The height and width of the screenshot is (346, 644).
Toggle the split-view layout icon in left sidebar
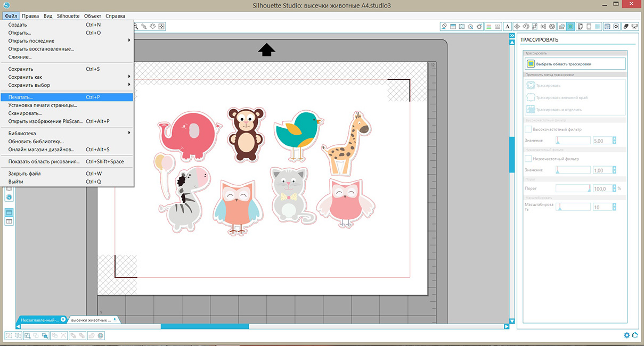9,221
